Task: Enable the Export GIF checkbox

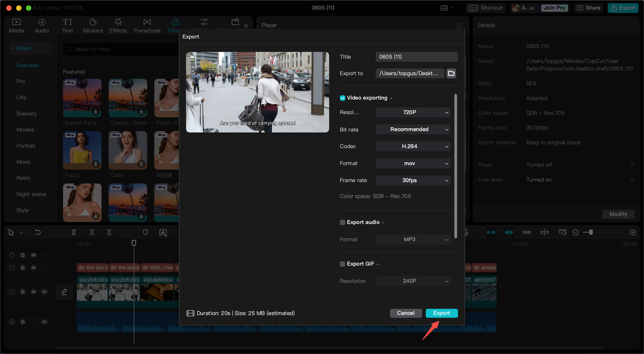Action: click(x=343, y=264)
